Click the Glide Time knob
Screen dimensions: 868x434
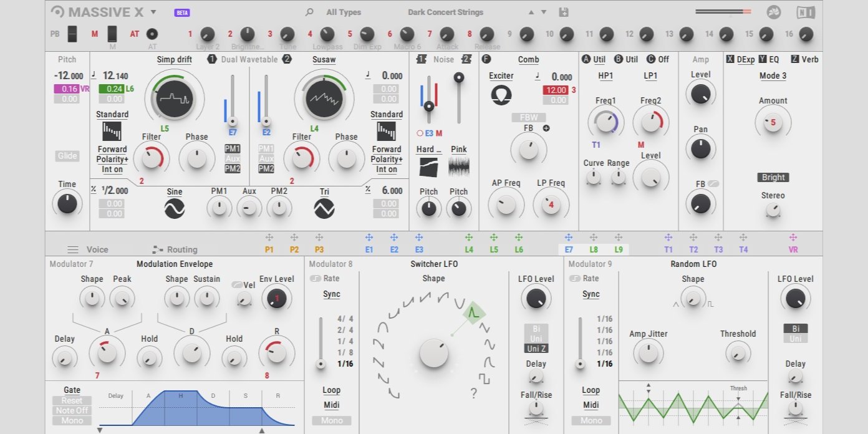click(x=67, y=203)
